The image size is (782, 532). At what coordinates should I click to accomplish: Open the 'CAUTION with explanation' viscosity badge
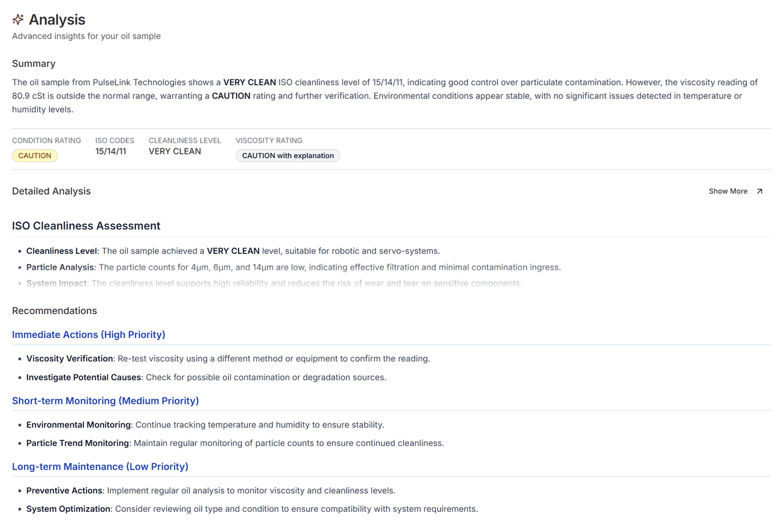click(287, 156)
